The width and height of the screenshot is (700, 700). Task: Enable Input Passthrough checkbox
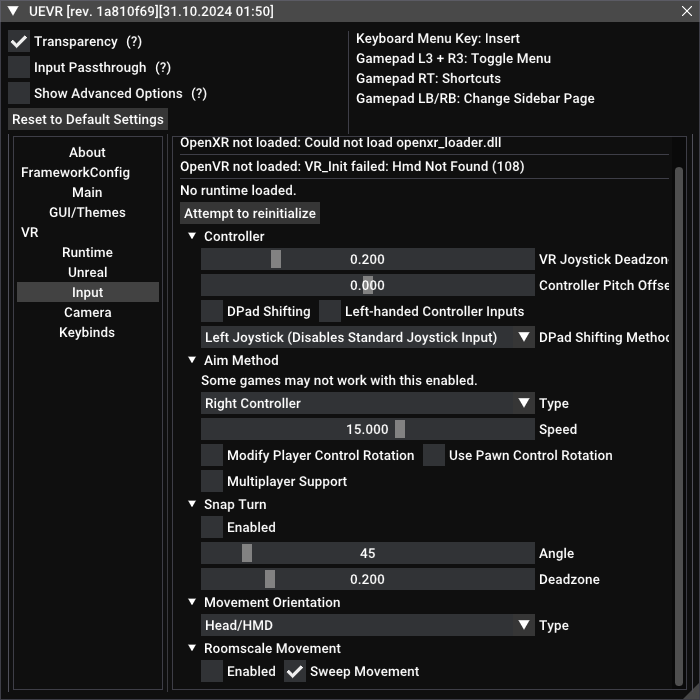tap(19, 67)
